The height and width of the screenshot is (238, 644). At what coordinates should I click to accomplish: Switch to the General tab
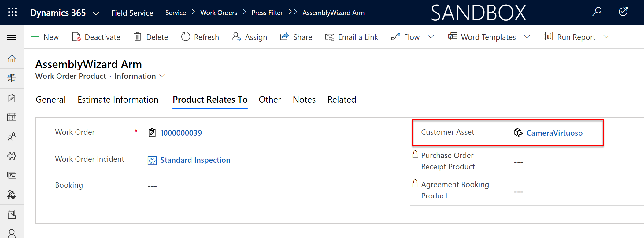click(50, 100)
